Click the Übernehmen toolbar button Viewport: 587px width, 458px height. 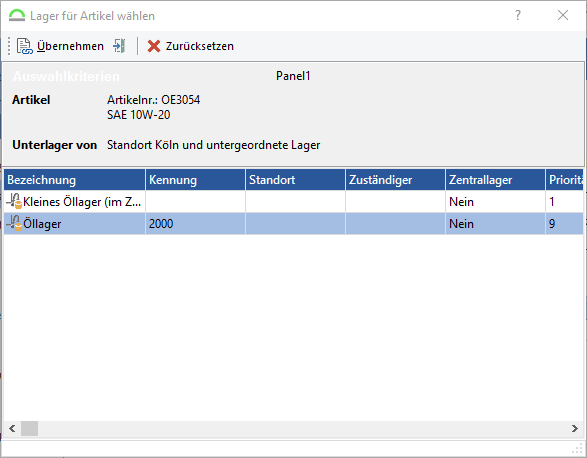pyautogui.click(x=60, y=46)
